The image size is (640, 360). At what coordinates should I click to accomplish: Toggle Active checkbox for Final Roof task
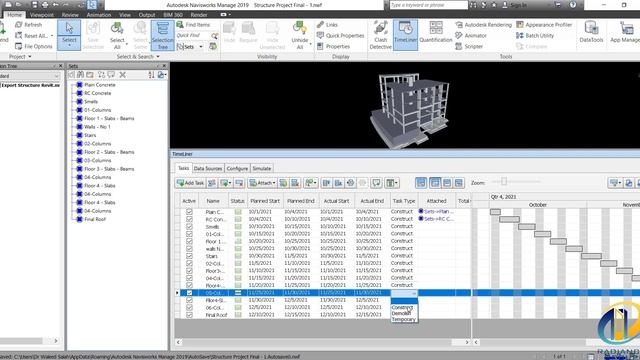(x=189, y=315)
